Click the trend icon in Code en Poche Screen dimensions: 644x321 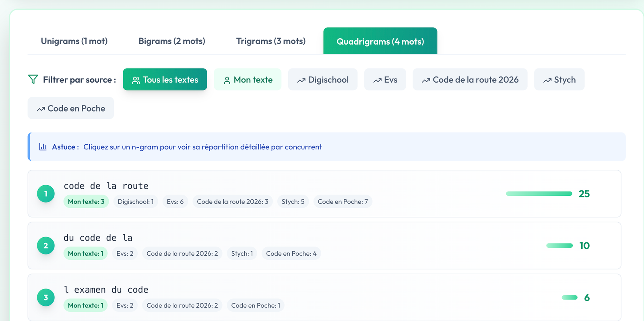[41, 109]
